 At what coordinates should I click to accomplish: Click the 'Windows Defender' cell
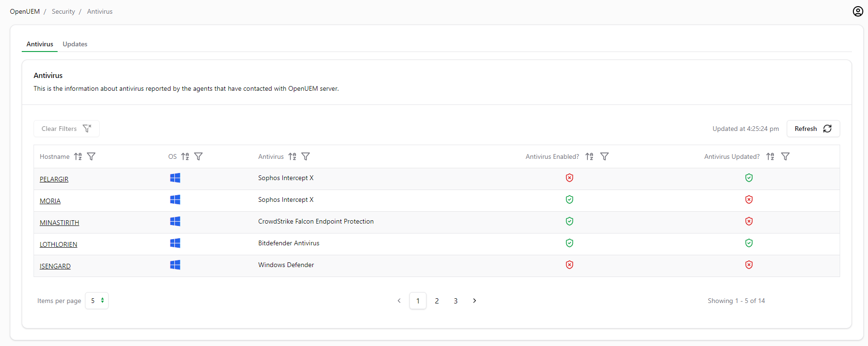[286, 265]
